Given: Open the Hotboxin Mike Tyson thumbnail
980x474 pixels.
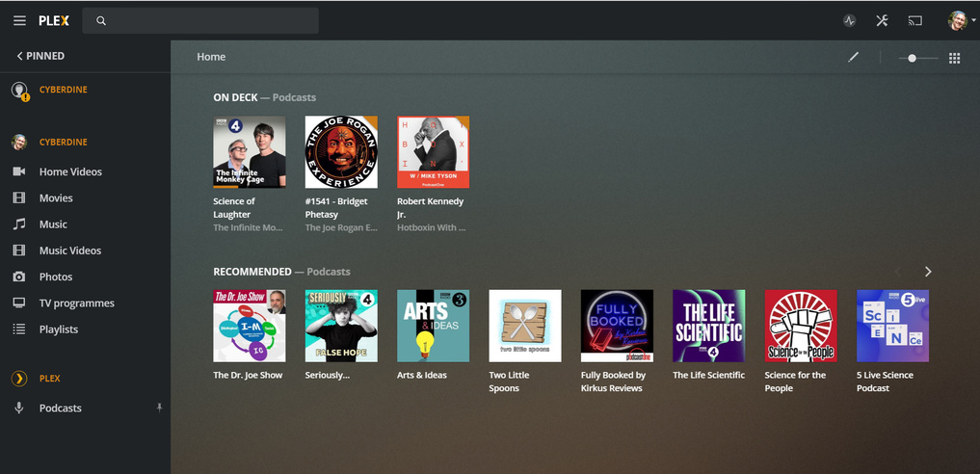Looking at the screenshot, I should [x=433, y=152].
